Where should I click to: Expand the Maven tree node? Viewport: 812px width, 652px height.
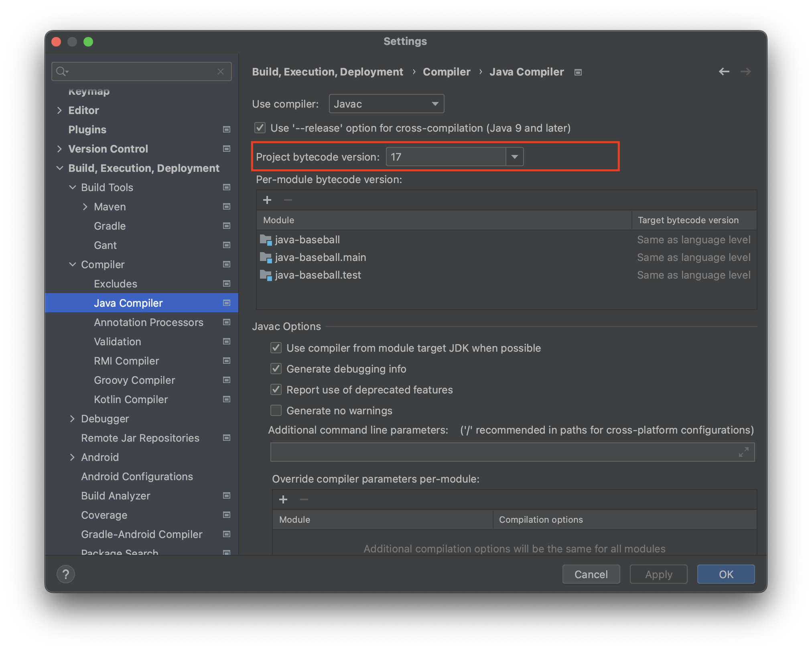(x=85, y=207)
